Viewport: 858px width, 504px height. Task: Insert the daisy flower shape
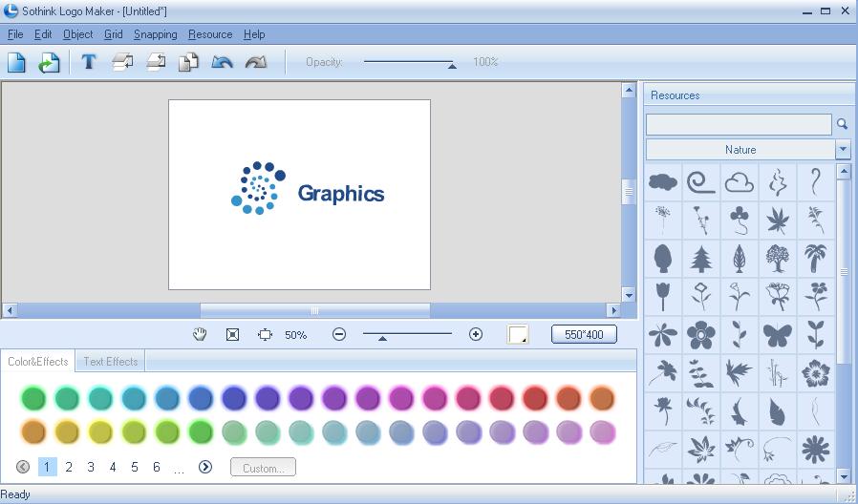click(815, 450)
